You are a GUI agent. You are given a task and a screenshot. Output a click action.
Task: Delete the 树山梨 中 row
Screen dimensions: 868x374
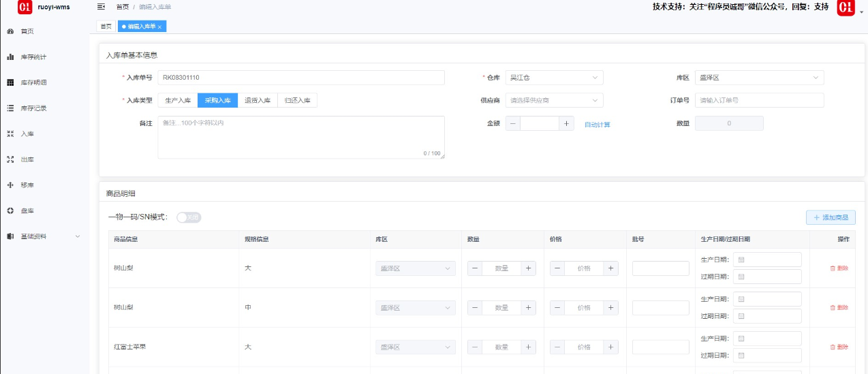pos(839,308)
